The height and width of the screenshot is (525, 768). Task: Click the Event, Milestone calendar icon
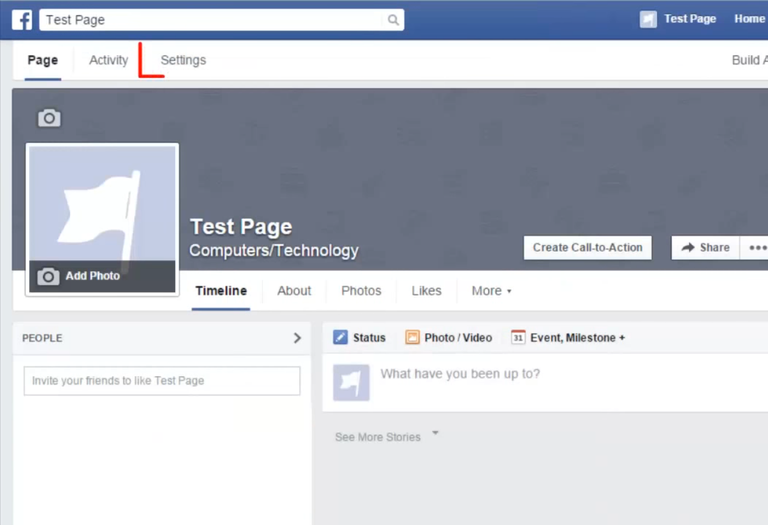518,338
